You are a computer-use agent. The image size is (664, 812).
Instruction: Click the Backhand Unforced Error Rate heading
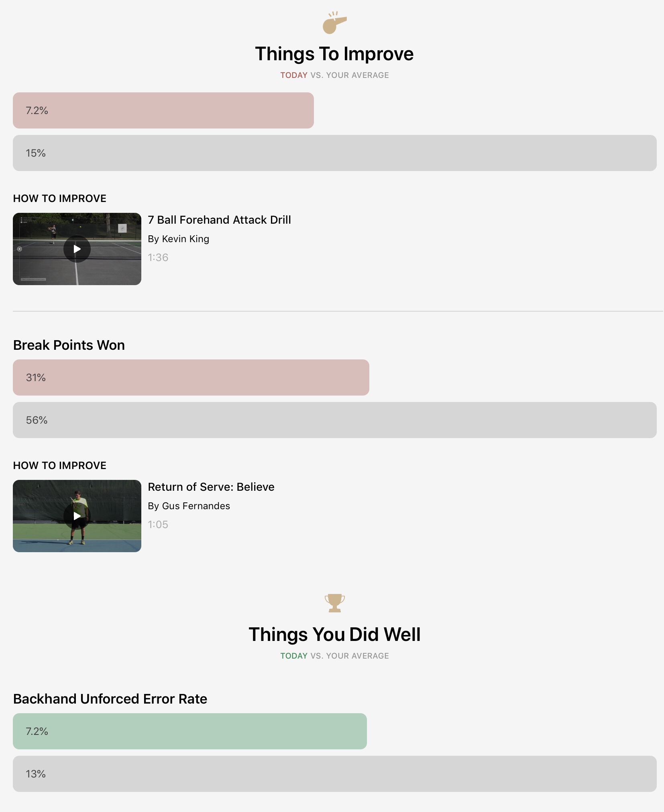110,699
